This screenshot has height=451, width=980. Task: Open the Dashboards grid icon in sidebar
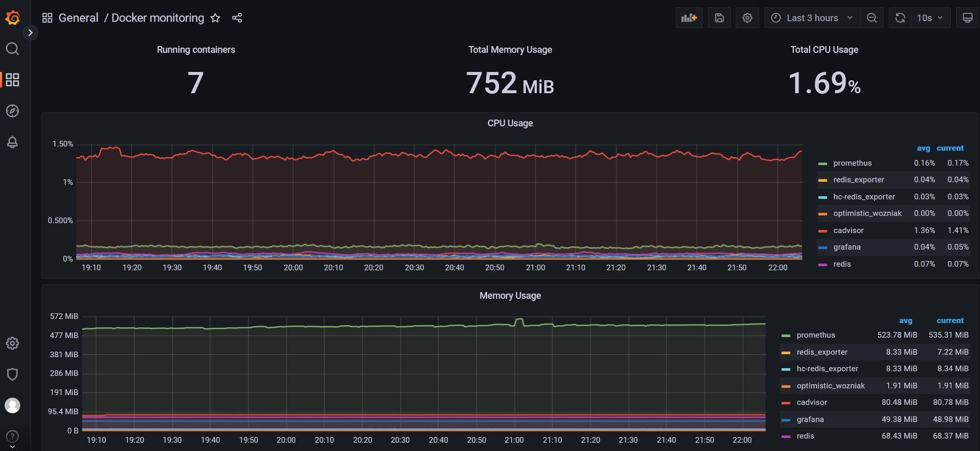point(12,80)
